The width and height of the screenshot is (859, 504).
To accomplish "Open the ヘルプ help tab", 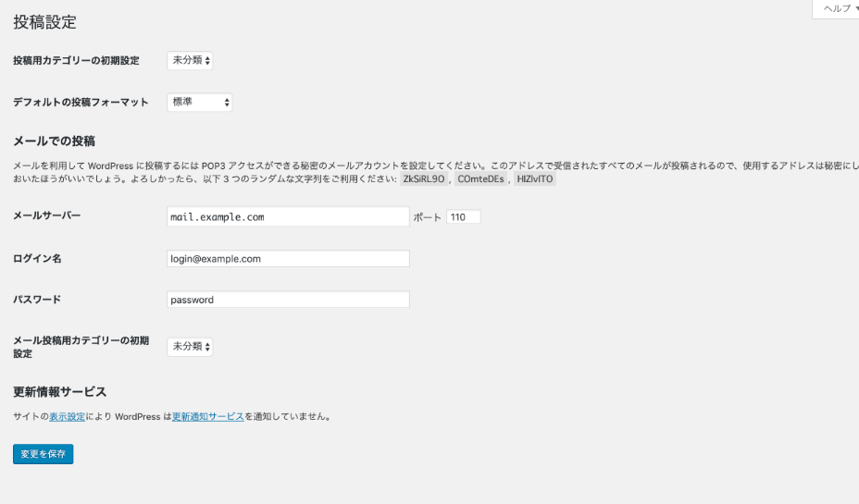I will click(x=837, y=8).
